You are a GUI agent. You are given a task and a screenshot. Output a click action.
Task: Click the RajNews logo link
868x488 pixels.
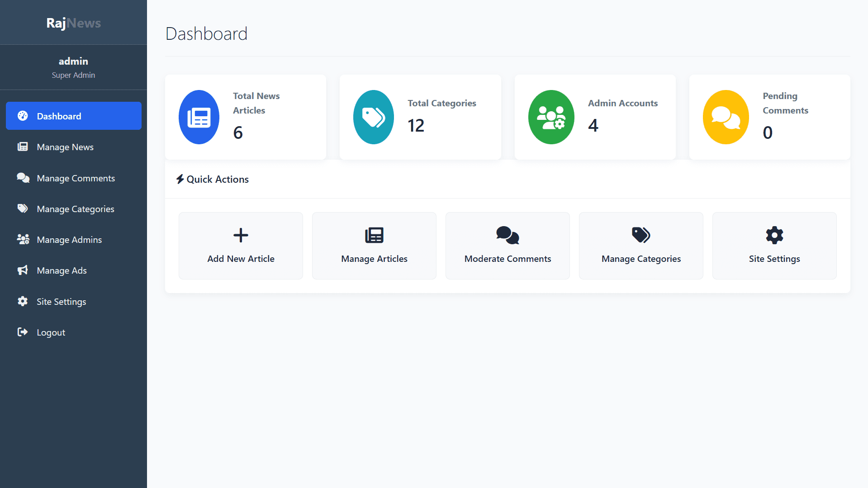pyautogui.click(x=73, y=23)
